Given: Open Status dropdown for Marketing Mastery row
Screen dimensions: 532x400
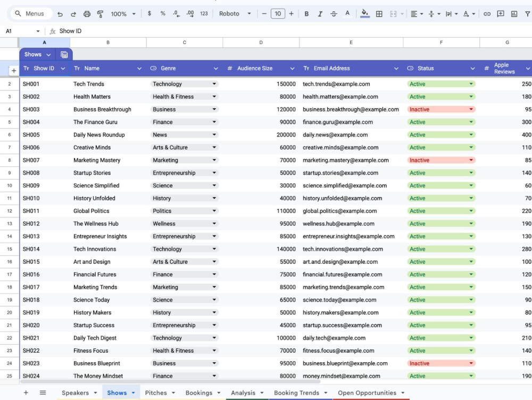Looking at the screenshot, I should click(x=471, y=160).
